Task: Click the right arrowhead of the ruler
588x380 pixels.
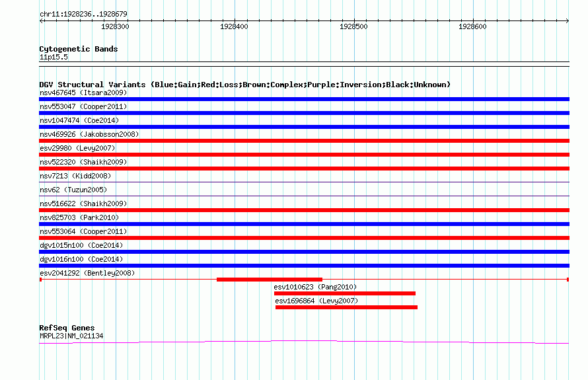Action: (x=568, y=21)
